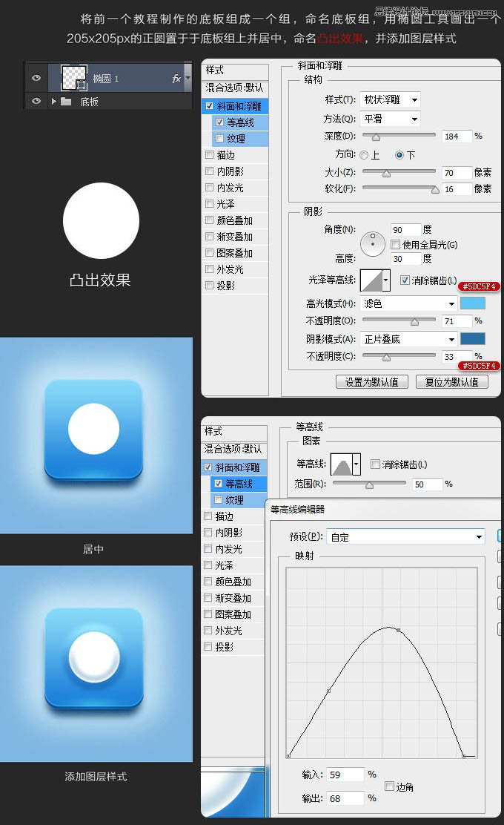504x825 pixels.
Task: Open 斜面和浮雕 row in Contour settings dialog
Action: (x=234, y=467)
